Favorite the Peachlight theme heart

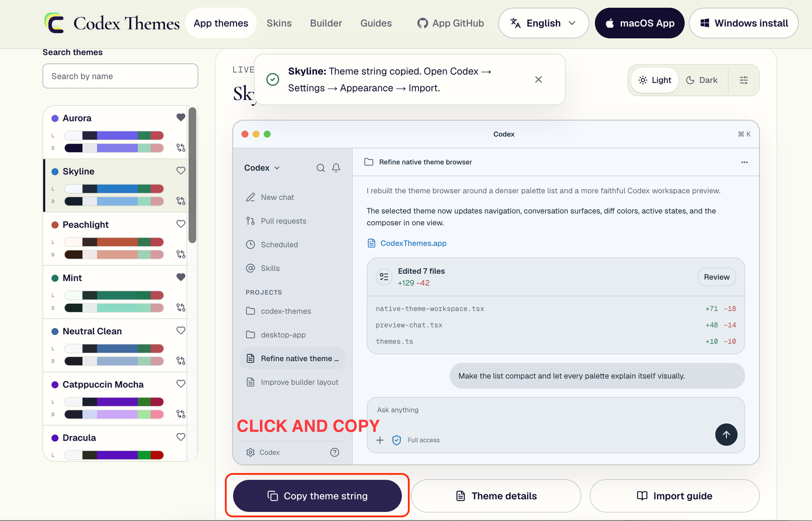181,224
